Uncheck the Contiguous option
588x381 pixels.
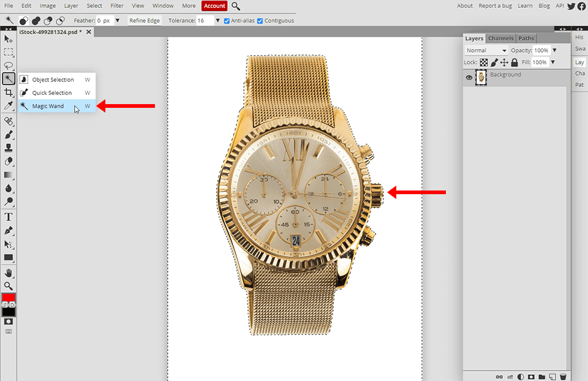(x=259, y=20)
